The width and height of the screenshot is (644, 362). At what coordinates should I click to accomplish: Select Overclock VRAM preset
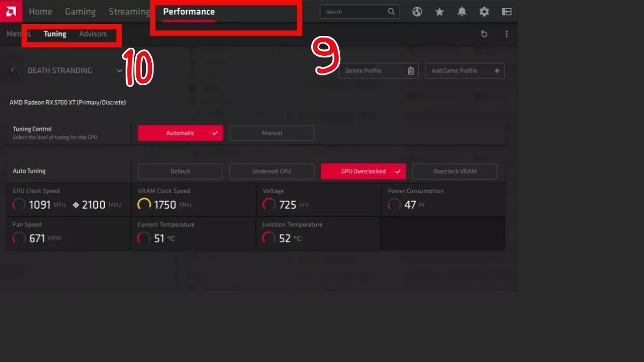click(x=455, y=171)
